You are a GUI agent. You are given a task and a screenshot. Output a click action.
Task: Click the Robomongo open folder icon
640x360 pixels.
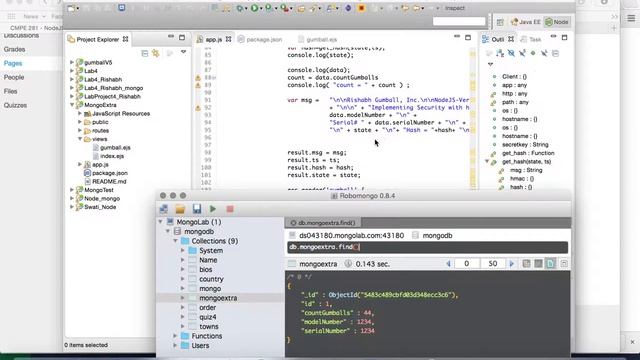(180, 209)
